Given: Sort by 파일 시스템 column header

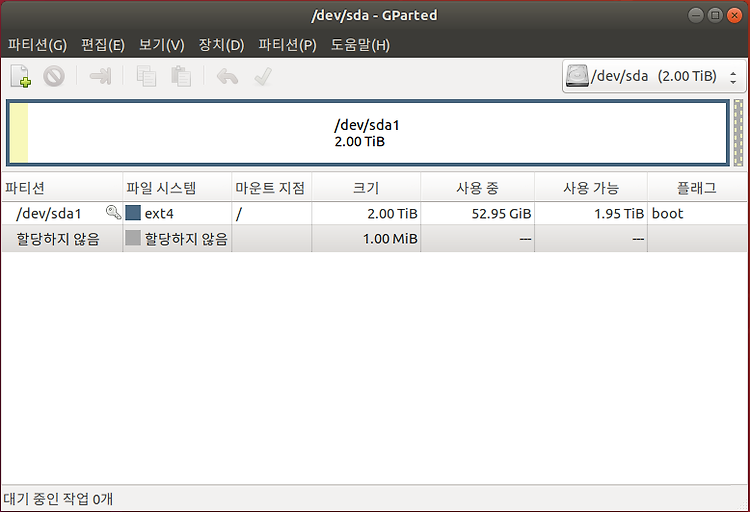Looking at the screenshot, I should tap(177, 188).
